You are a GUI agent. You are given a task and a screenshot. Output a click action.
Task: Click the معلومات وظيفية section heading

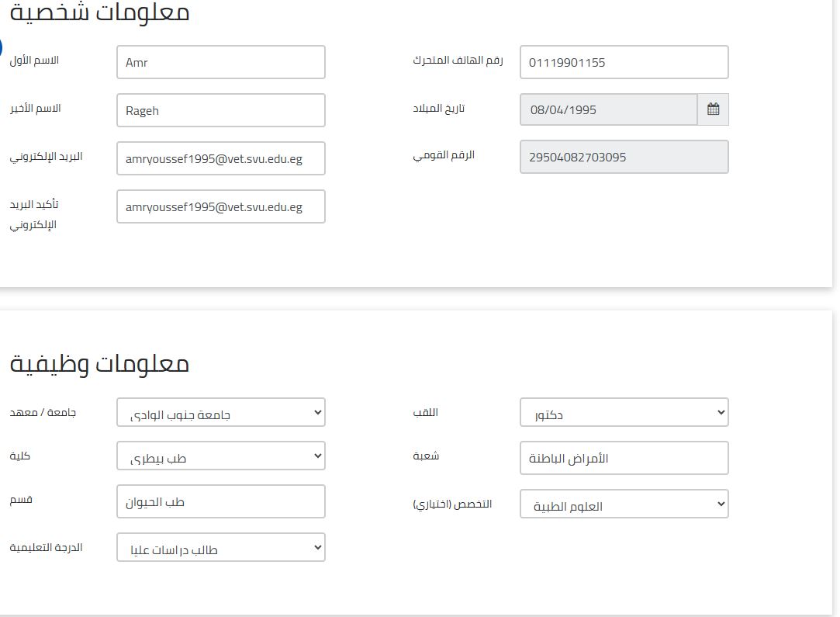(x=99, y=363)
